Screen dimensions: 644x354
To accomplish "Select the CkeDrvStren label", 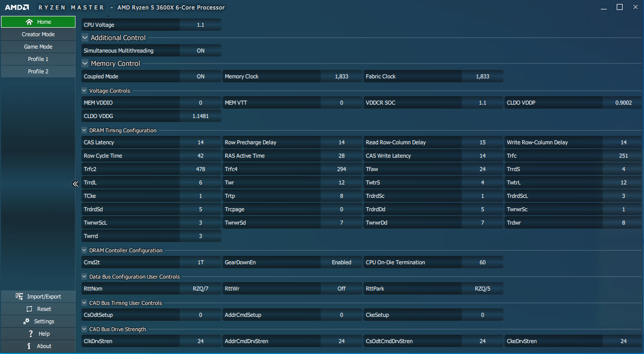I will tap(522, 341).
